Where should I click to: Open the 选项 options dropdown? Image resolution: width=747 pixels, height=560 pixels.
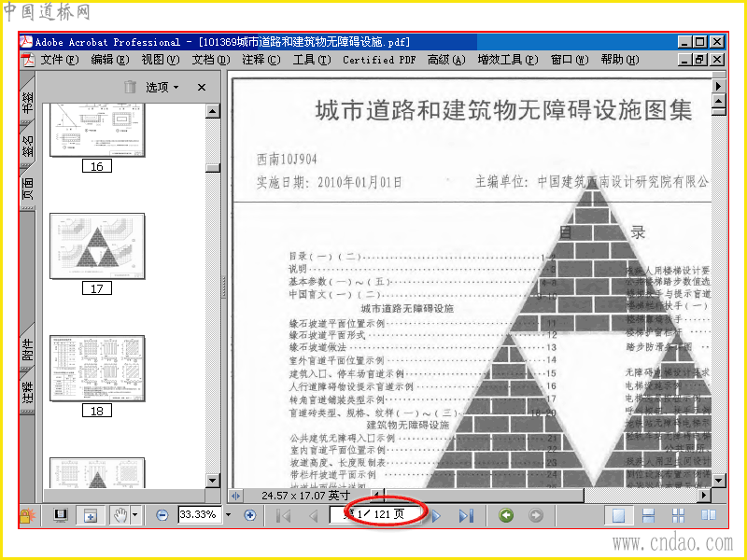point(162,87)
